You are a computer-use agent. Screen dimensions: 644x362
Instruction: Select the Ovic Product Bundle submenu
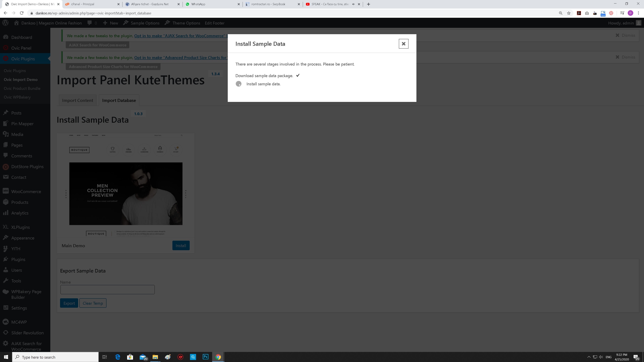pos(22,88)
